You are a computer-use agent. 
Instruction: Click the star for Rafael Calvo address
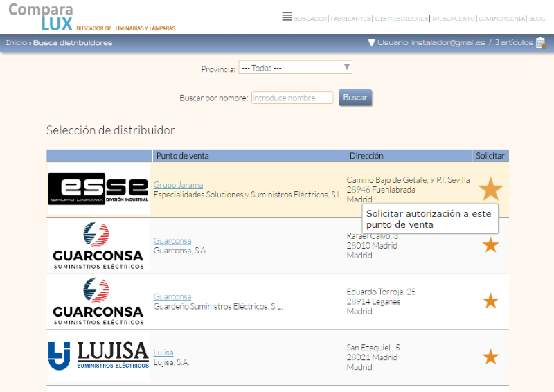tap(490, 245)
